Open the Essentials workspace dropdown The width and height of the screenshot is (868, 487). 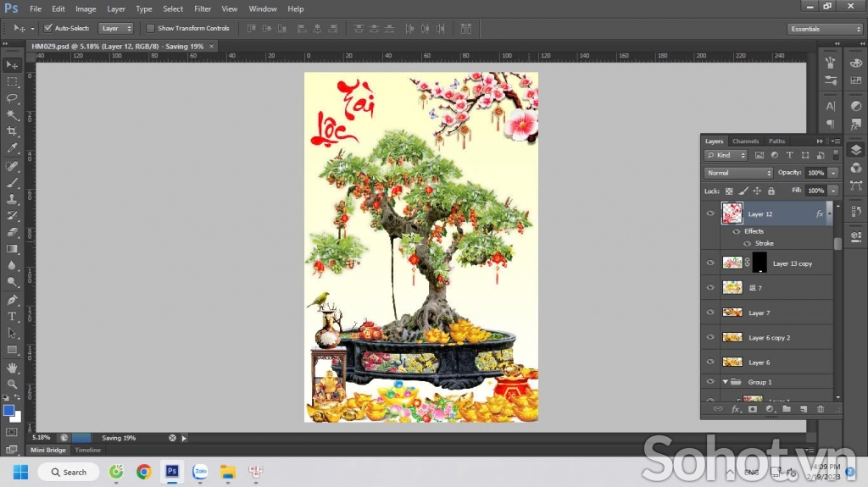tap(825, 29)
